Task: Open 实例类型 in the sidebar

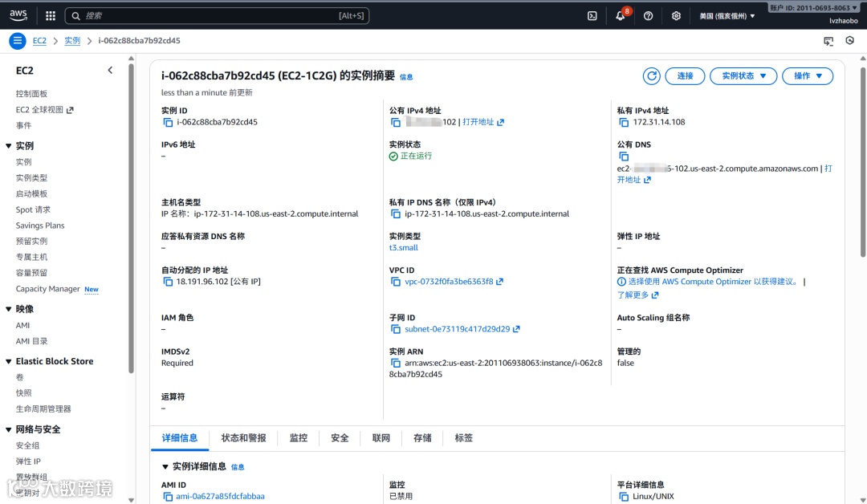Action: (x=31, y=178)
